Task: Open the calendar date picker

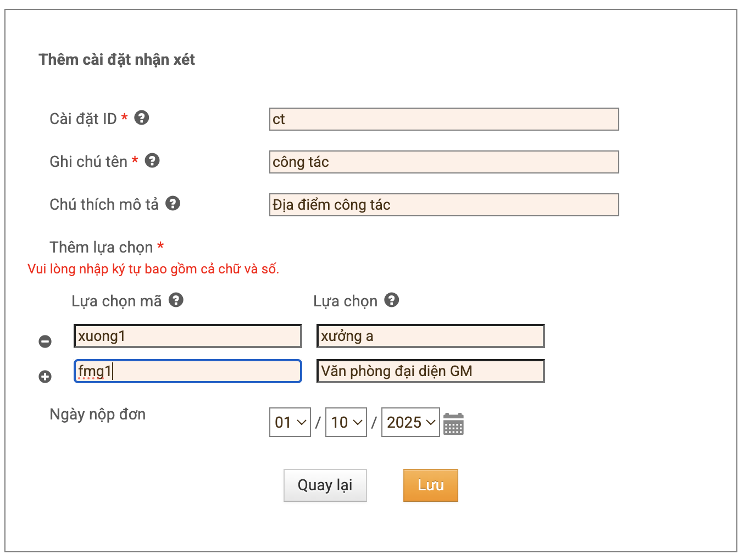Action: tap(453, 424)
